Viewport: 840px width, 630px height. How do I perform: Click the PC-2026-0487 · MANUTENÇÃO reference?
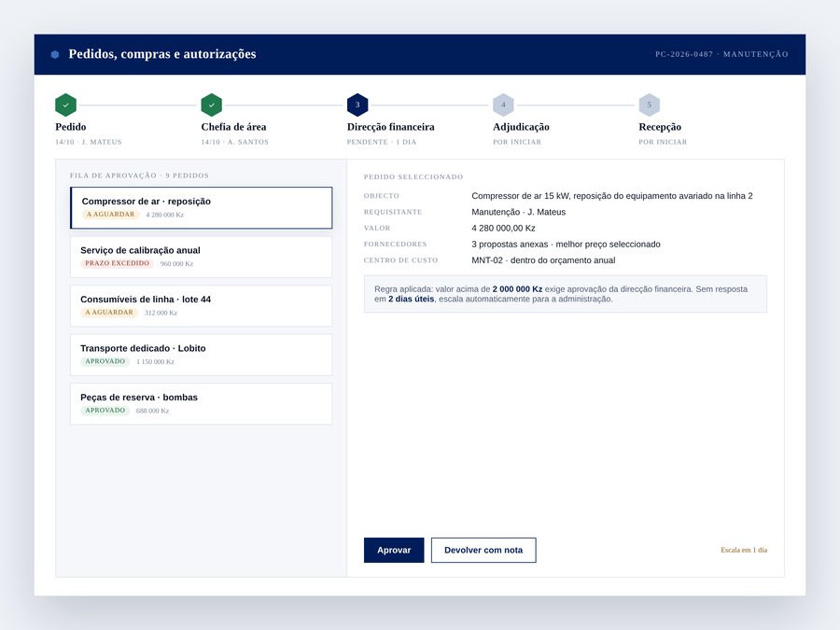point(721,54)
